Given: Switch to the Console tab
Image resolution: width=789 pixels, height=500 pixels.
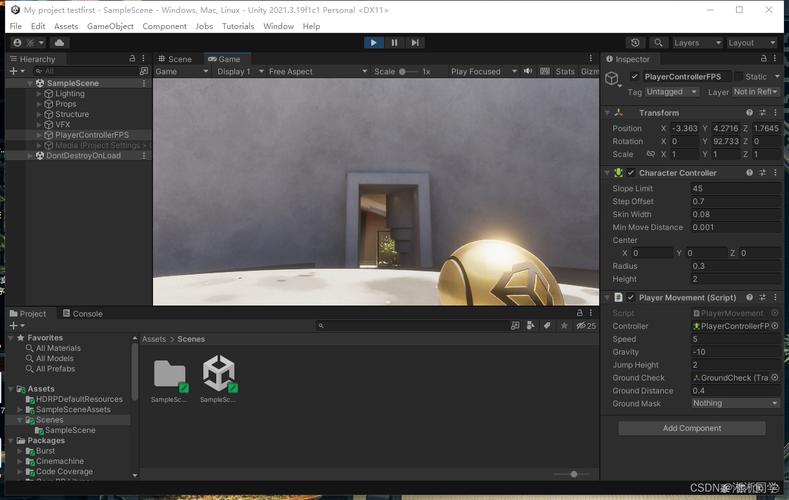Looking at the screenshot, I should [83, 313].
